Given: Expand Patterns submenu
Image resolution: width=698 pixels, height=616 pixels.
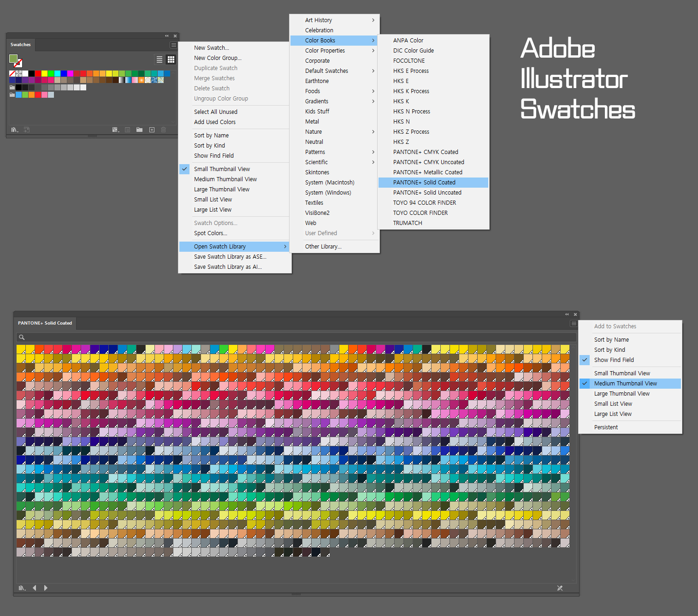Looking at the screenshot, I should (x=334, y=152).
